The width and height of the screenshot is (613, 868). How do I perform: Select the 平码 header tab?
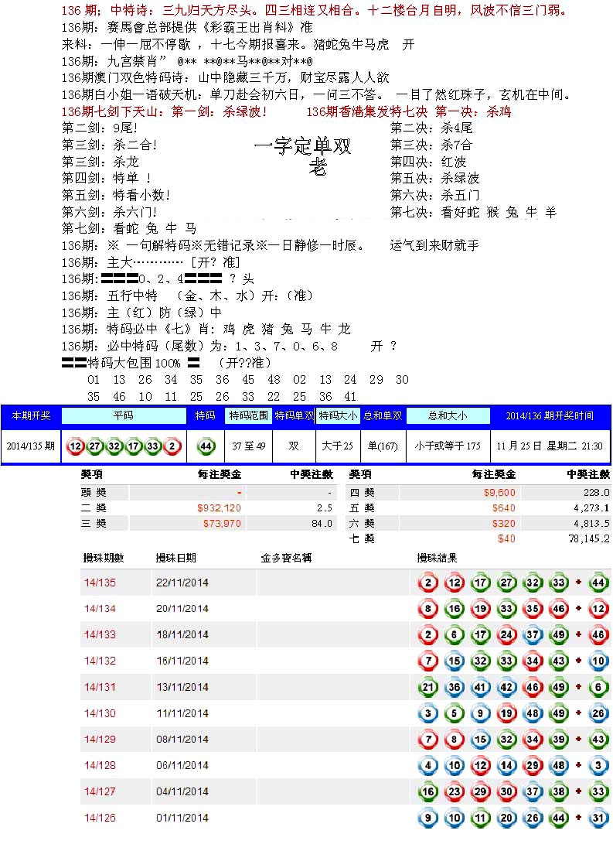click(x=124, y=415)
